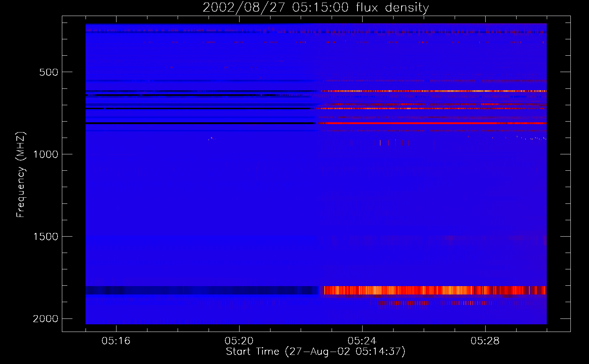Click the 1000 frequency tick label

46,154
